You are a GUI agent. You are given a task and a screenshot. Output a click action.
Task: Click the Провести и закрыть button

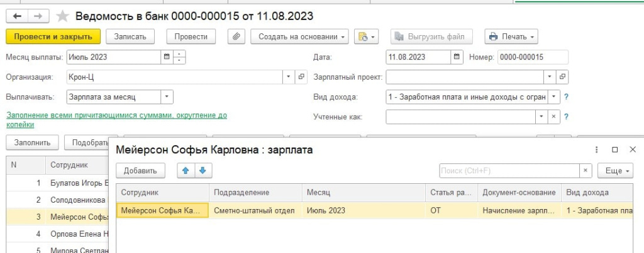click(53, 36)
